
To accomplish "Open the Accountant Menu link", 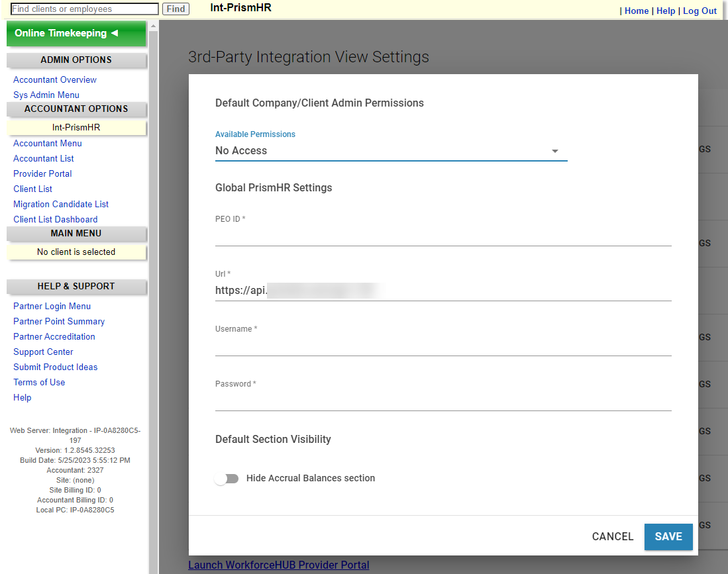I will point(48,143).
